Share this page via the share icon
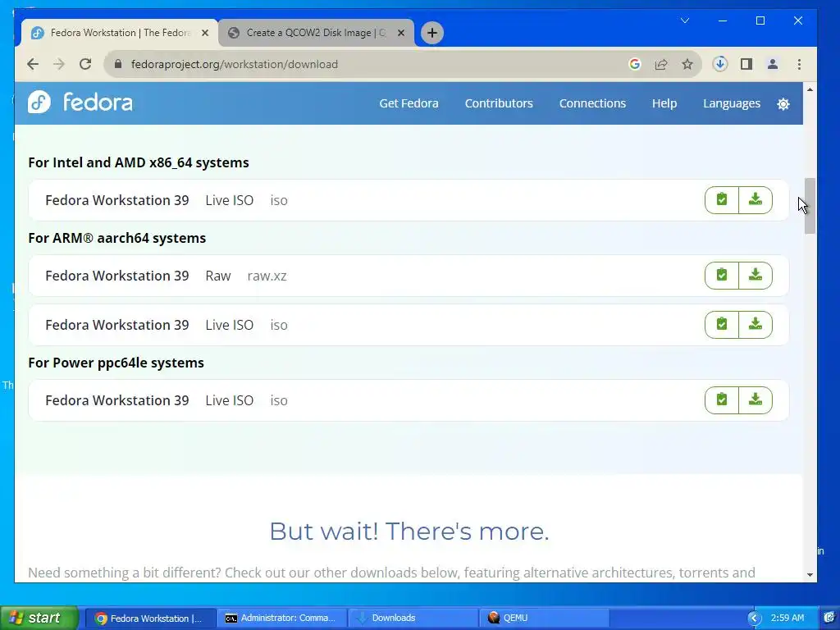 [x=661, y=64]
